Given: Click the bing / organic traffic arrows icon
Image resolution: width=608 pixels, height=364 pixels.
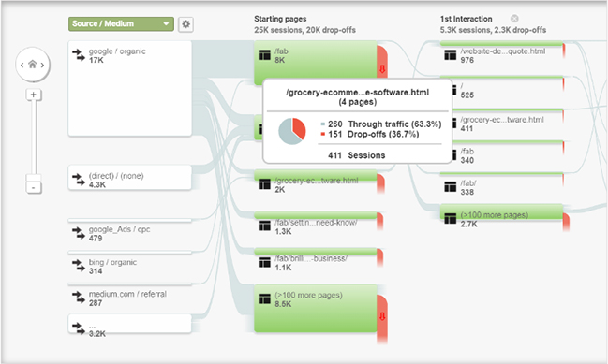Looking at the screenshot, I should [x=79, y=266].
